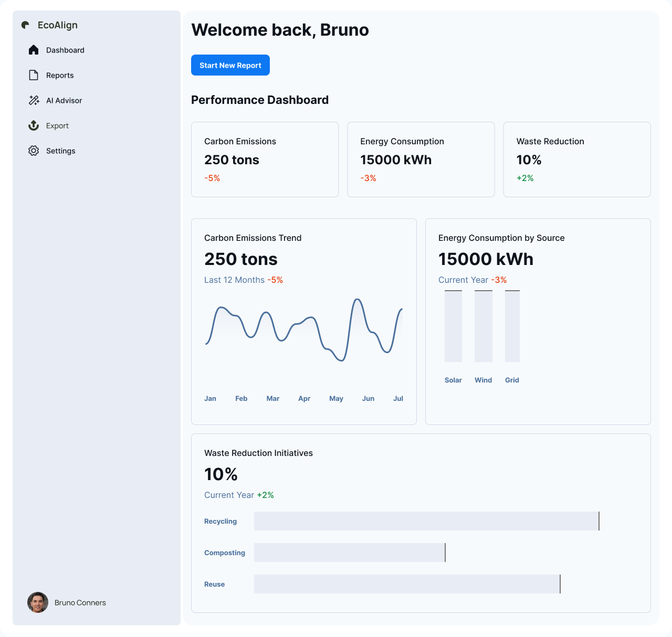Click the Composting progress bar
The image size is (672, 637).
pyautogui.click(x=349, y=553)
